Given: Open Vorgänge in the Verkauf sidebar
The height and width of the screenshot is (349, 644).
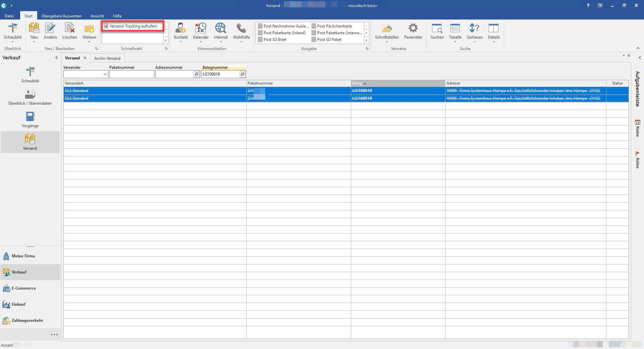Looking at the screenshot, I should coord(30,120).
